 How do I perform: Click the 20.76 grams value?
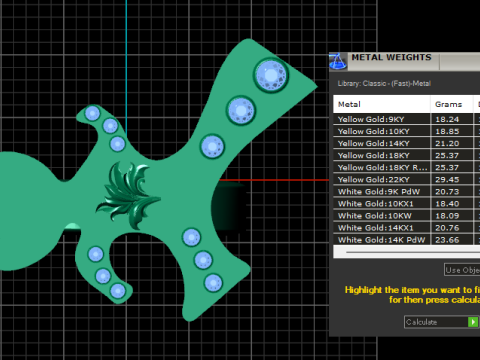[447, 228]
